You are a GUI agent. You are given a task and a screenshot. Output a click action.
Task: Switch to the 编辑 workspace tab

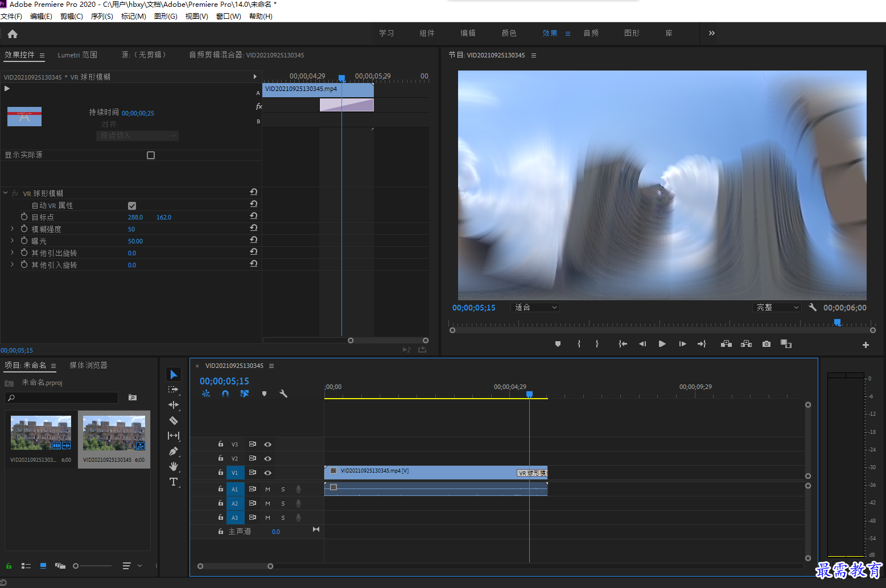coord(468,33)
